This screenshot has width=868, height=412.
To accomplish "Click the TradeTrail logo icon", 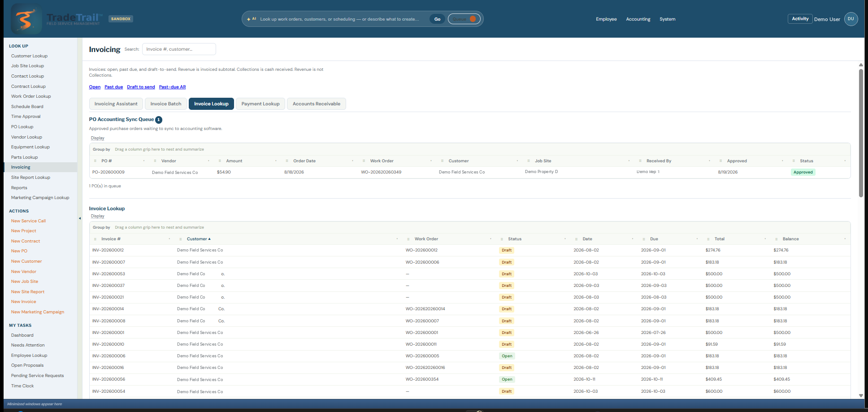I will pyautogui.click(x=26, y=19).
